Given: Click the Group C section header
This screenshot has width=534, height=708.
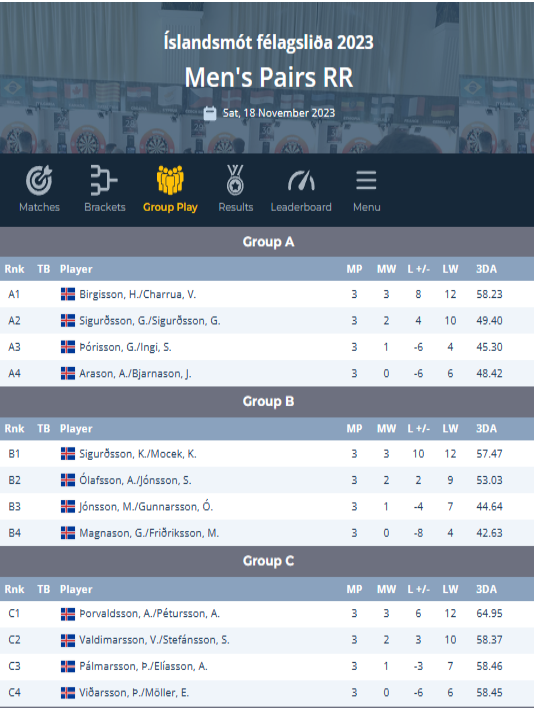Looking at the screenshot, I should [x=267, y=561].
